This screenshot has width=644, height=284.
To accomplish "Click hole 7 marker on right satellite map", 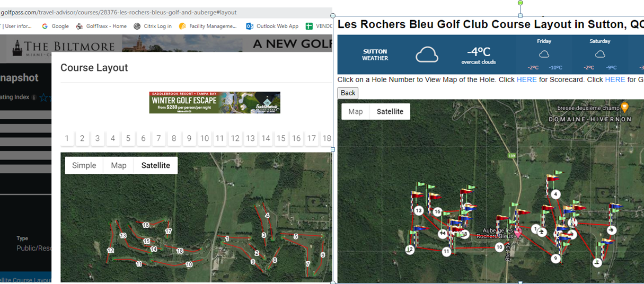I will [597, 262].
